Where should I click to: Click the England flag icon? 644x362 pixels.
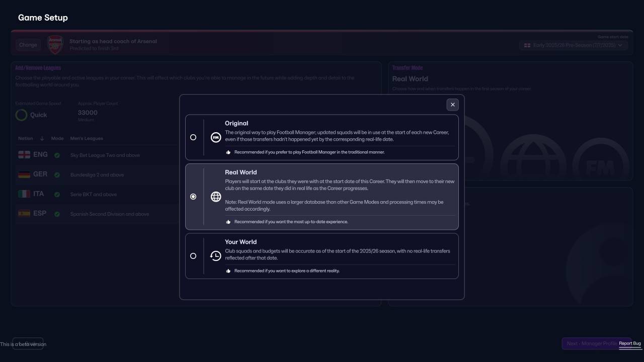click(x=24, y=155)
